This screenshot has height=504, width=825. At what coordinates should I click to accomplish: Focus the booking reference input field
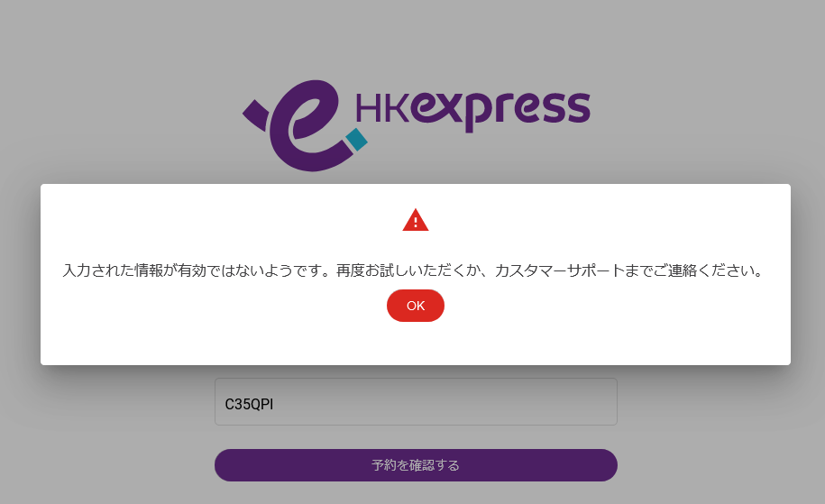click(x=416, y=401)
